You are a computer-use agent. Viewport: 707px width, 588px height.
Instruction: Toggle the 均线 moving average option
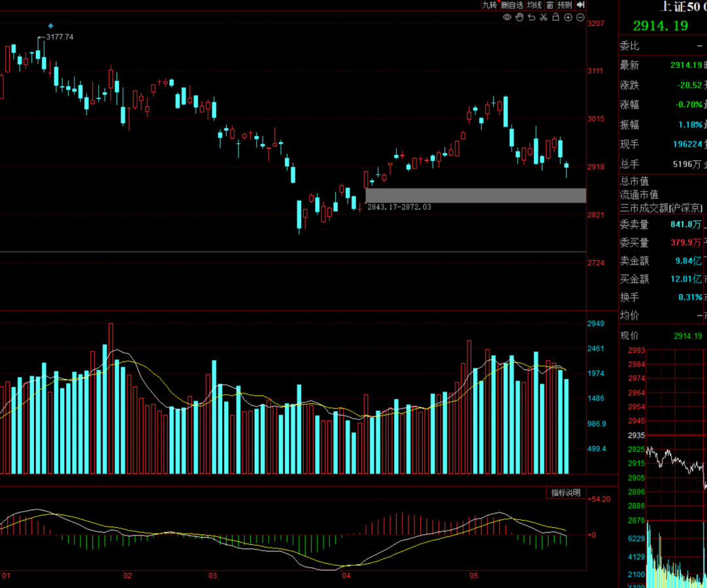534,5
